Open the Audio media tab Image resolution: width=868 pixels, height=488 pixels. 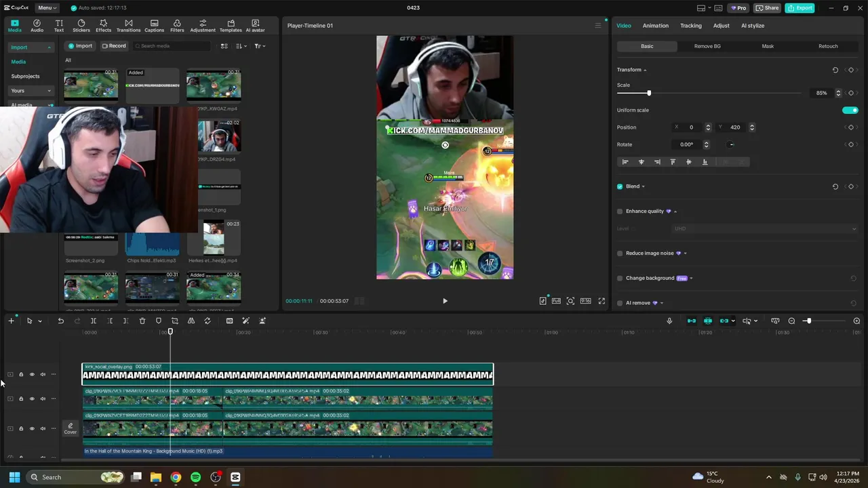point(37,26)
